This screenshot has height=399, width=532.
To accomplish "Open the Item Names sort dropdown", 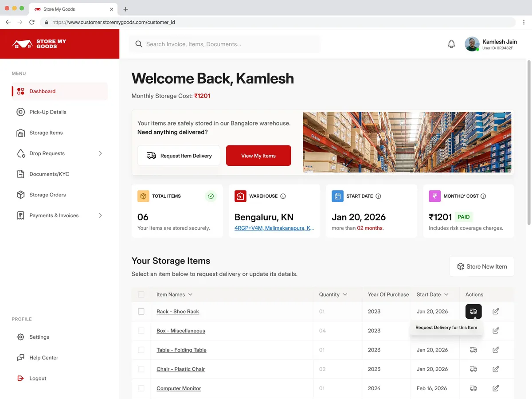I will pos(190,294).
